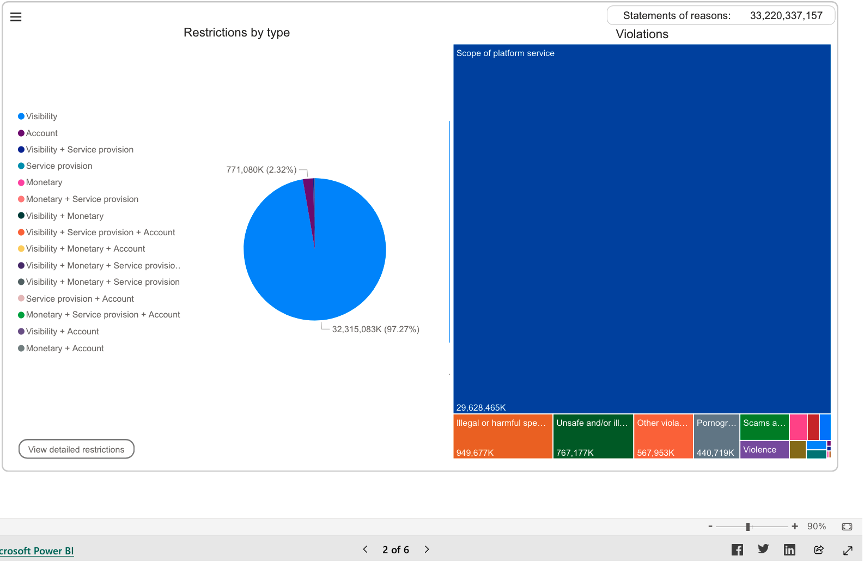Screen dimensions: 864x562
Task: Open the Microsoft Power BI link
Action: coord(36,551)
